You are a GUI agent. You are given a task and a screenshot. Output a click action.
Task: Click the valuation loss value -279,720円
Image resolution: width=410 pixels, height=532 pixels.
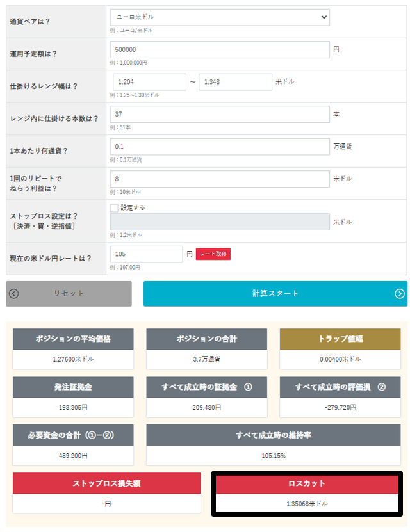click(x=340, y=407)
